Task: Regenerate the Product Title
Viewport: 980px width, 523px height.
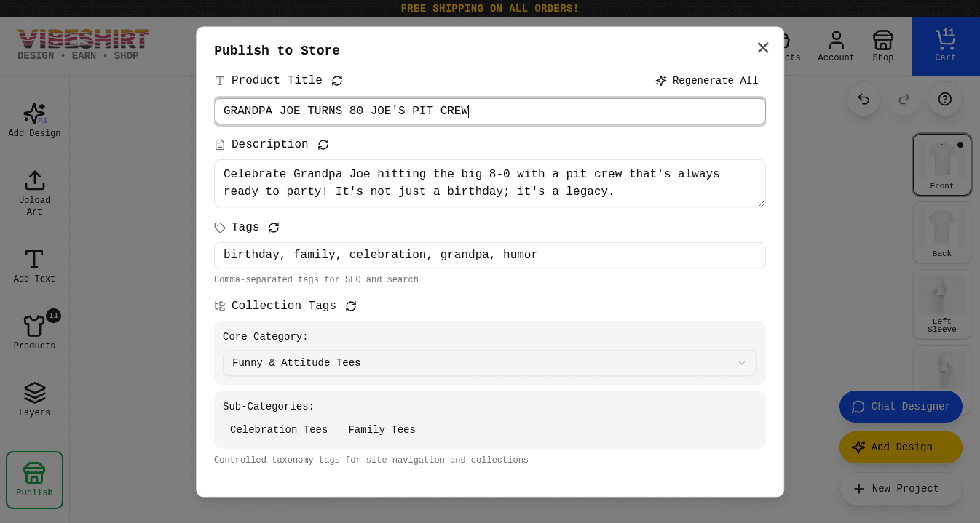Action: (337, 81)
